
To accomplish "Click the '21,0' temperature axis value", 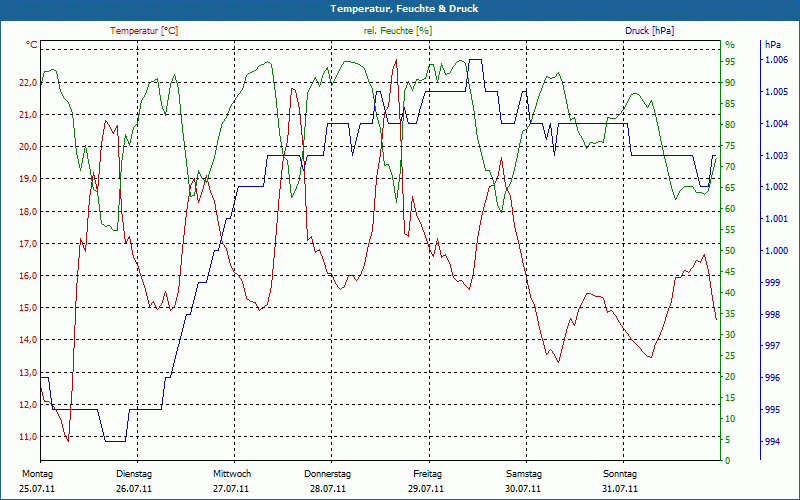I will 28,115.
